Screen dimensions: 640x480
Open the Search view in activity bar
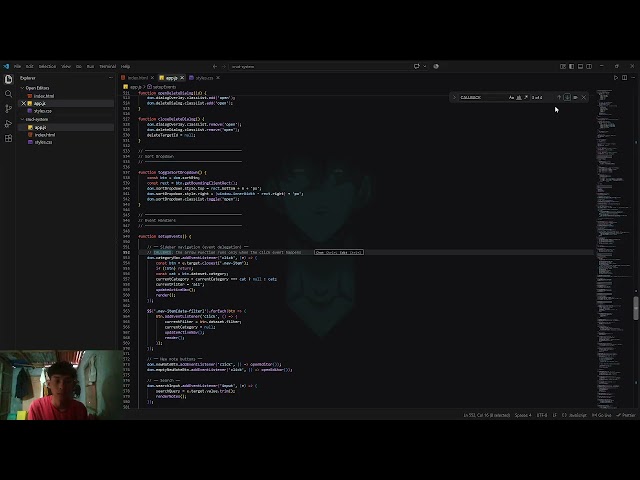tap(8, 94)
